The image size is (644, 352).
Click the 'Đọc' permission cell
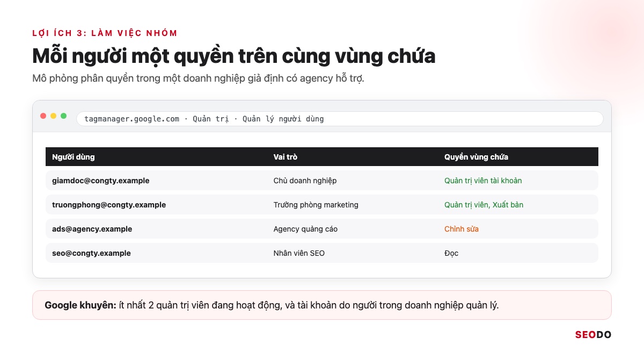[x=451, y=253]
